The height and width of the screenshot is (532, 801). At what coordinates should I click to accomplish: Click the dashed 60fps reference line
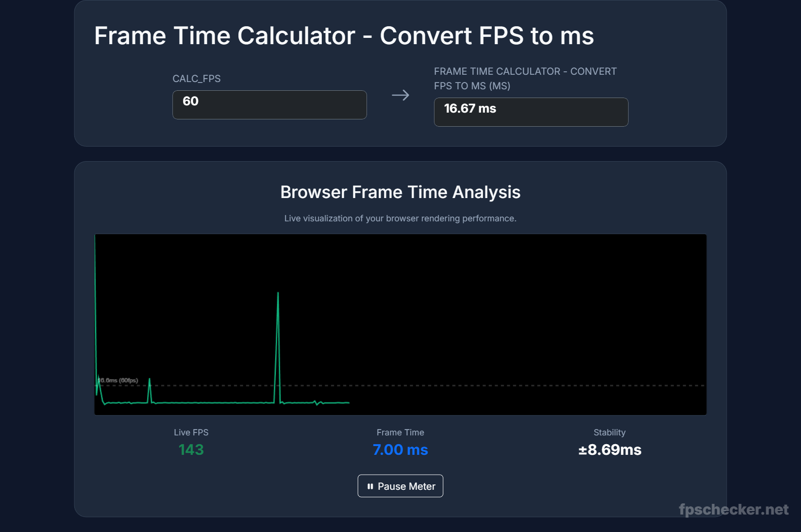pos(485,385)
